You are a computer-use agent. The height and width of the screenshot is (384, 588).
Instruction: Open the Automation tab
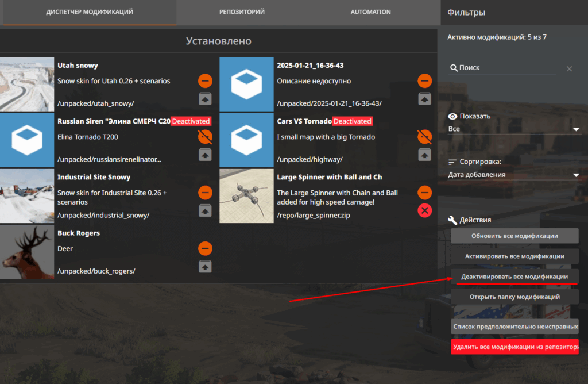pos(370,12)
